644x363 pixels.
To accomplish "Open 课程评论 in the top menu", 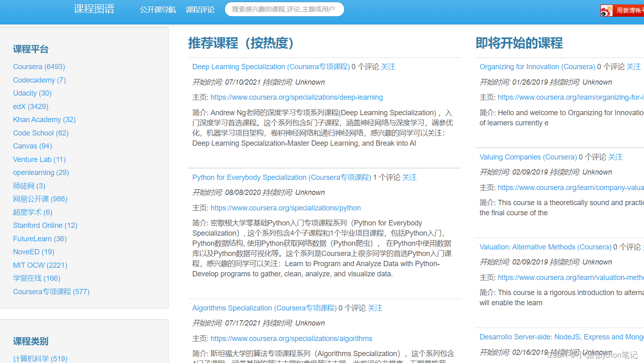I will (200, 10).
